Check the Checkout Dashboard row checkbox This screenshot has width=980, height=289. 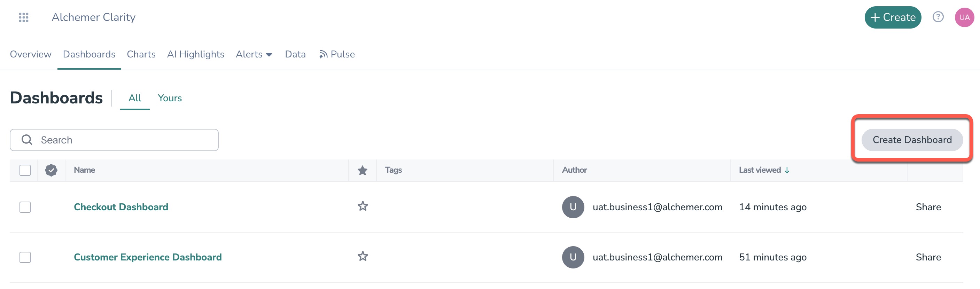click(25, 207)
